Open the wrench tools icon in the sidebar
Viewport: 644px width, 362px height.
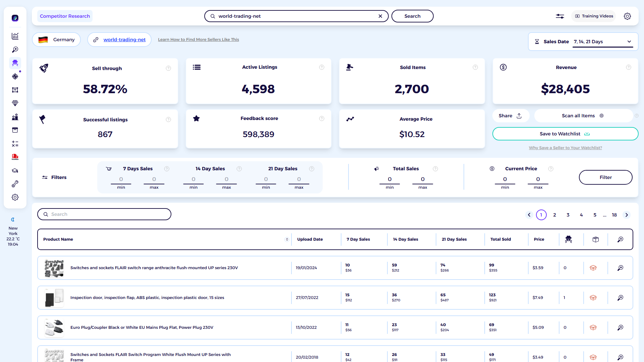[x=15, y=184]
